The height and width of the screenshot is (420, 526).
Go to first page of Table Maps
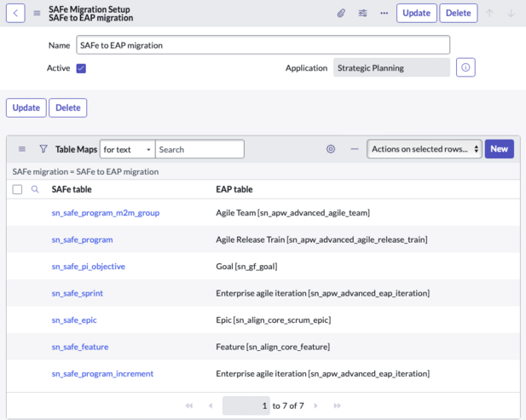click(x=189, y=406)
